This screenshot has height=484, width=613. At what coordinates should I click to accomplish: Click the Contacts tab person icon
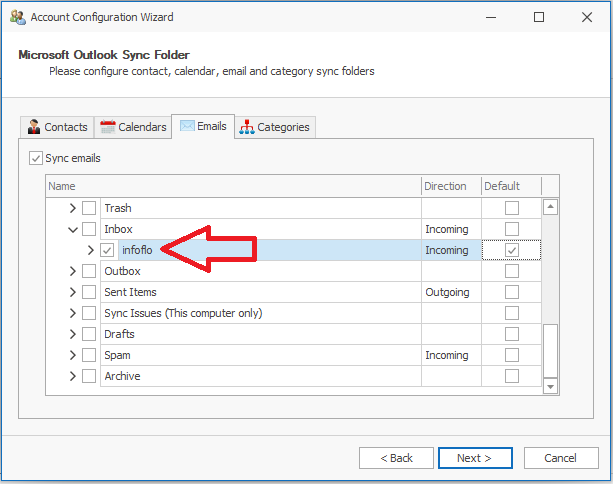click(x=34, y=127)
